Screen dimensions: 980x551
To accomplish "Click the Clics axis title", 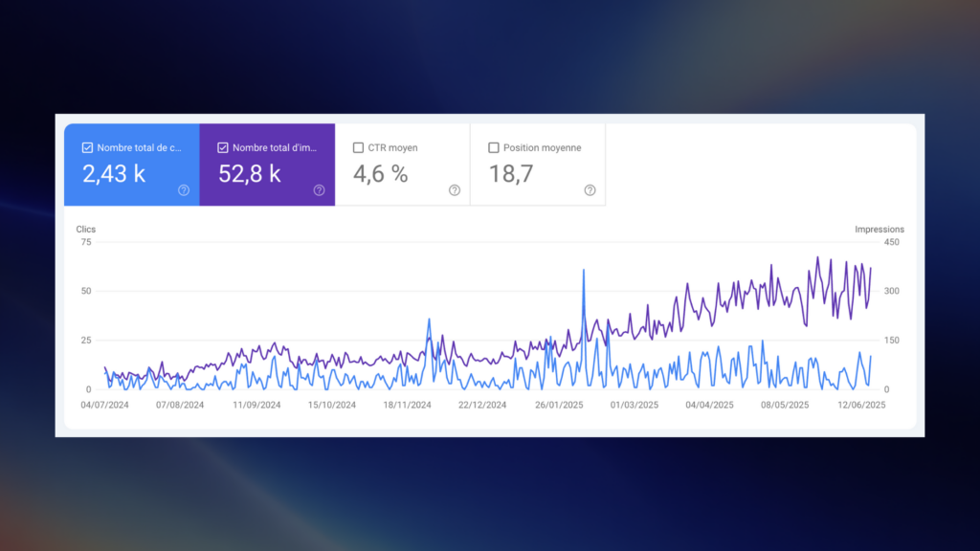I will (86, 230).
